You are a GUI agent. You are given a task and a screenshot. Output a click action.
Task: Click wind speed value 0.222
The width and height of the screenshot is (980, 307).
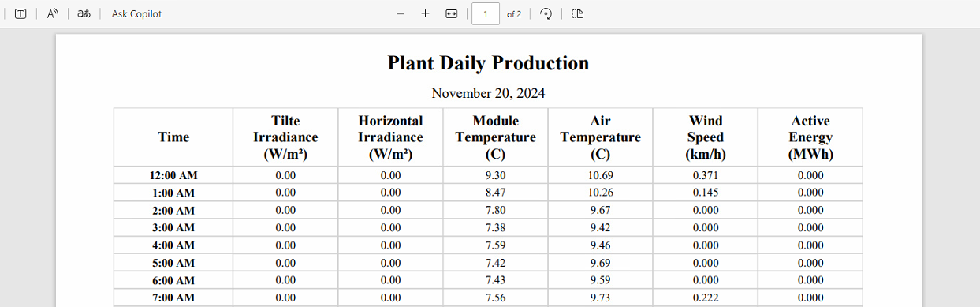tap(706, 298)
